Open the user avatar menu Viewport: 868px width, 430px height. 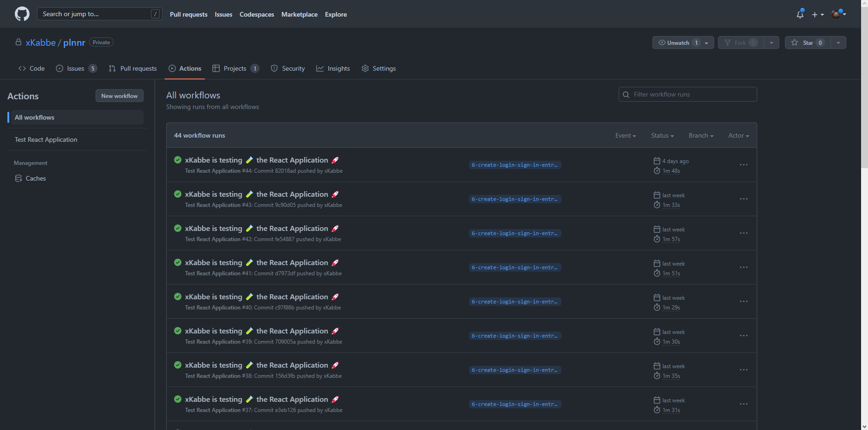tap(838, 14)
